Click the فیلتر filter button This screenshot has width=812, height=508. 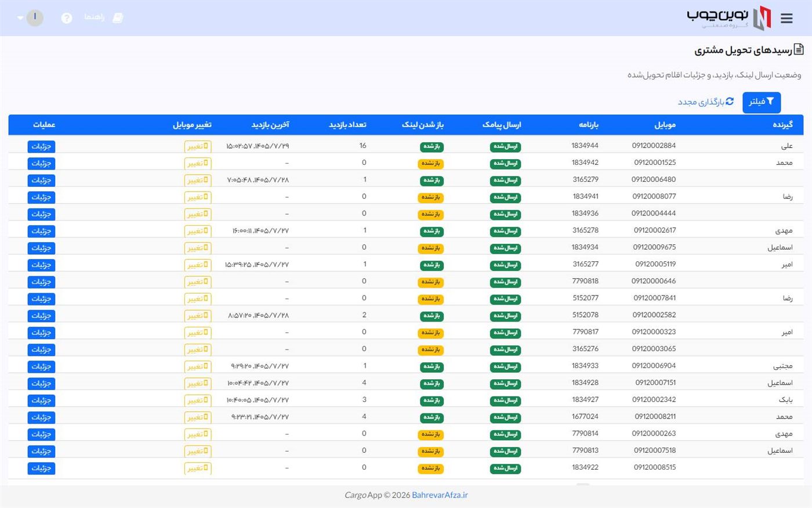762,102
